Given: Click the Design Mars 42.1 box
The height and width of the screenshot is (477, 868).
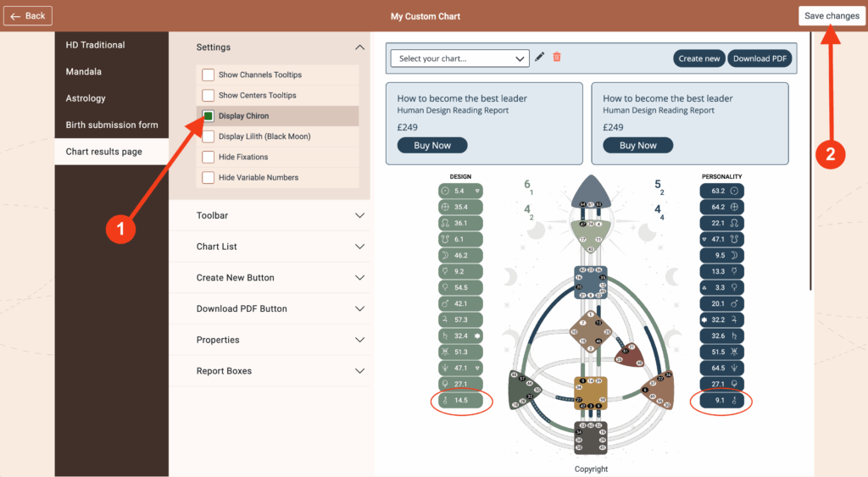Looking at the screenshot, I should (x=454, y=303).
